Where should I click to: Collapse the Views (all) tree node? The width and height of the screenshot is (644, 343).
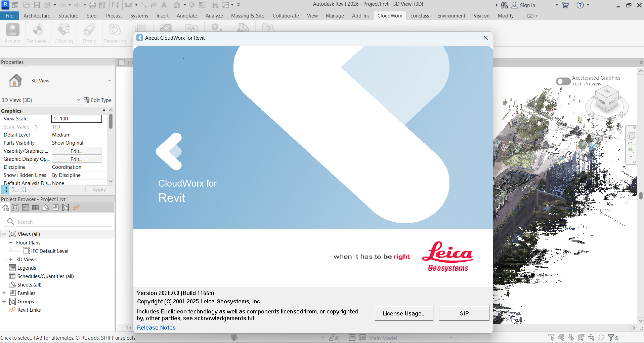4,234
